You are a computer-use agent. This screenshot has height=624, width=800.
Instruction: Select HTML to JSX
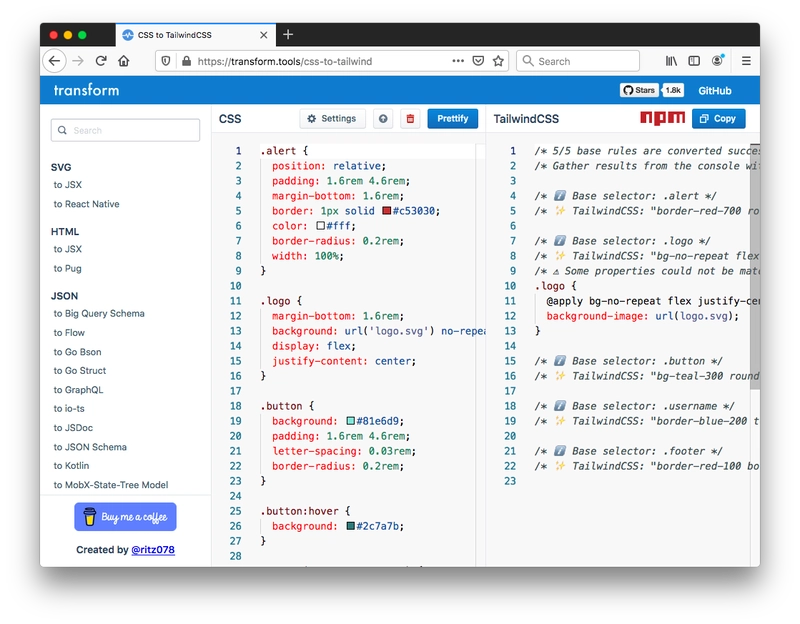pos(67,249)
